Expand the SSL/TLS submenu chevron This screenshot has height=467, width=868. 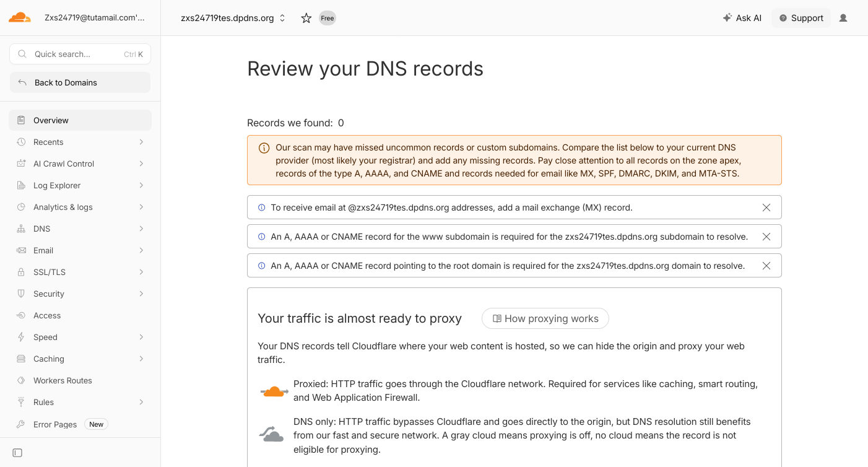coord(142,272)
